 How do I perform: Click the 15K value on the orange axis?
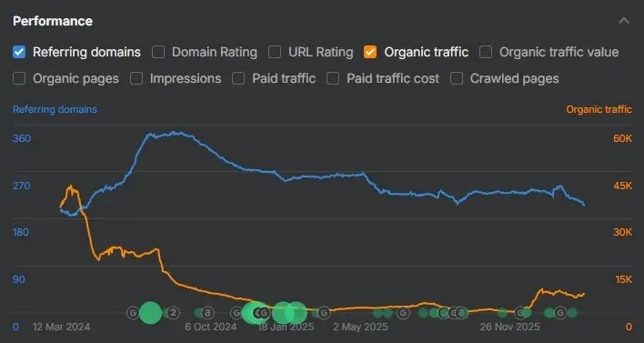pos(623,279)
